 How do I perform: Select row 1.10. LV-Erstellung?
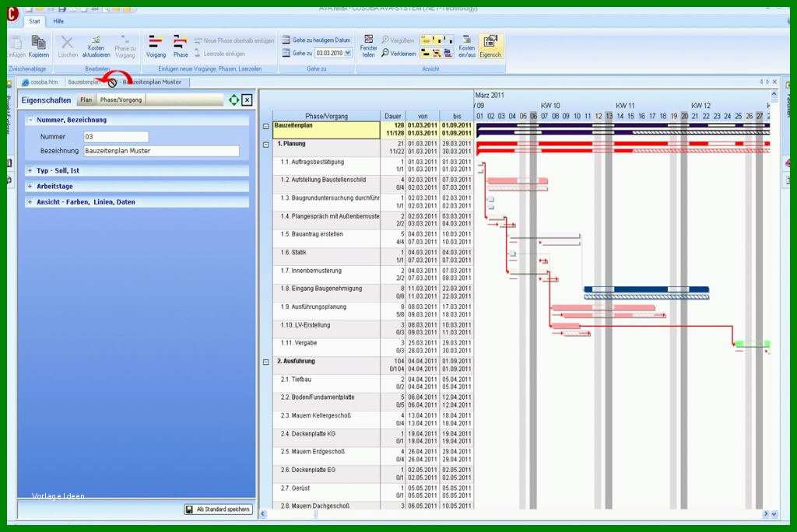pyautogui.click(x=373, y=329)
